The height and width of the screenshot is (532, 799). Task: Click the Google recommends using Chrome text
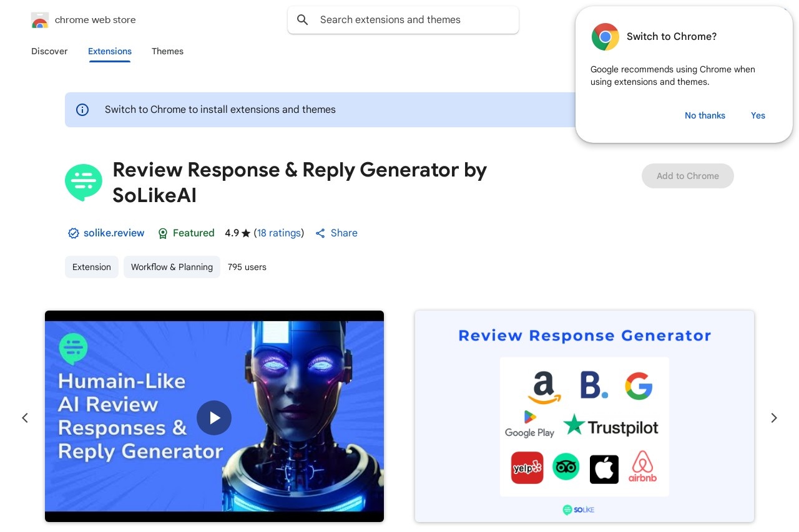(673, 75)
